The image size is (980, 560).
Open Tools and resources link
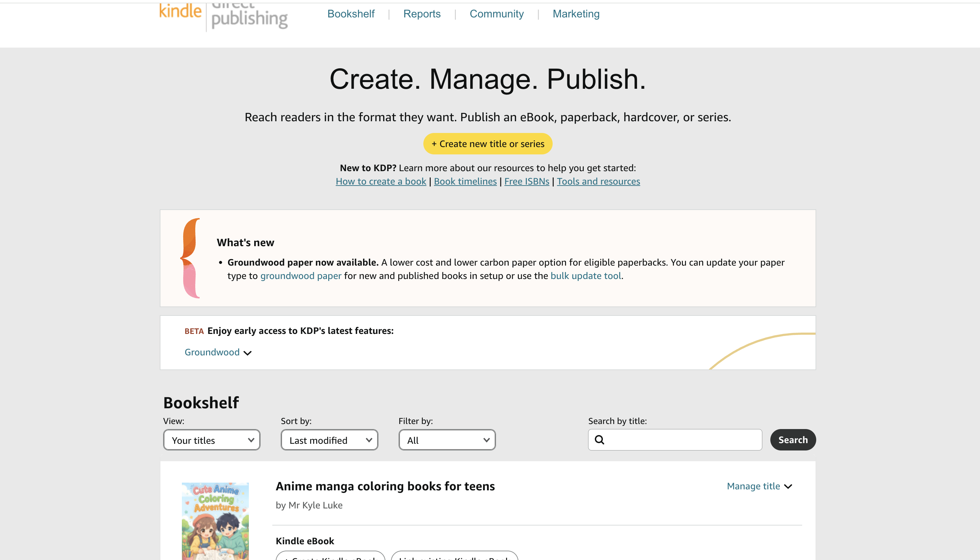[x=599, y=181]
